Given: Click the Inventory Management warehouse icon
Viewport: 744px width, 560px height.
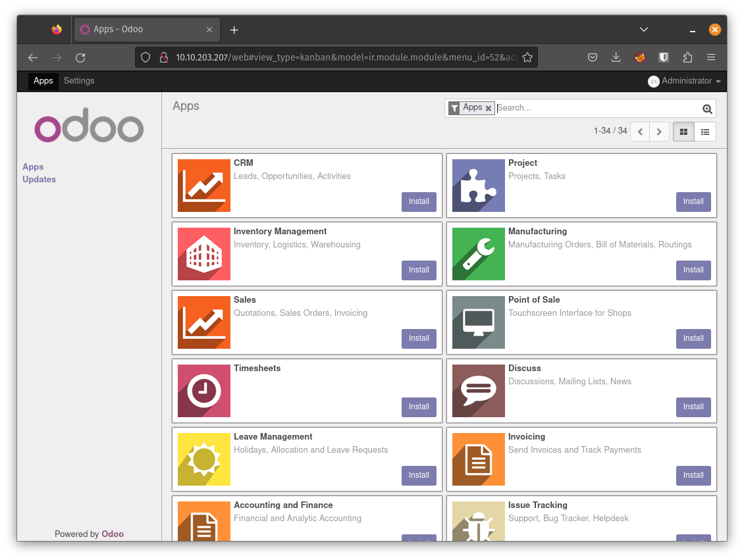Looking at the screenshot, I should [x=204, y=254].
